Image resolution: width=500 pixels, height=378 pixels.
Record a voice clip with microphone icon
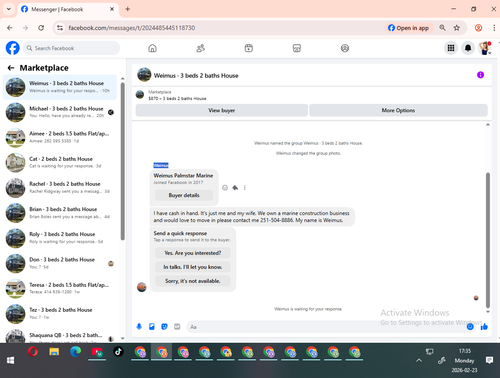pyautogui.click(x=139, y=327)
